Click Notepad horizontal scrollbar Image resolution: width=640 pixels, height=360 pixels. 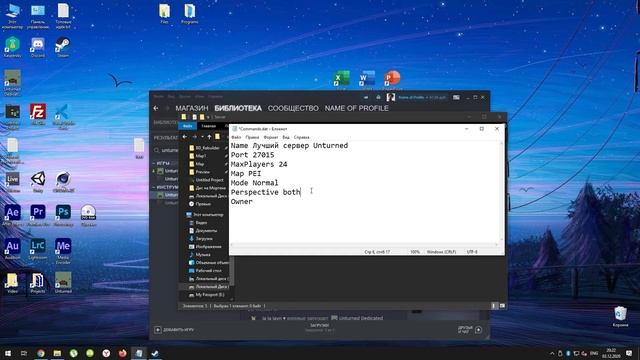(364, 245)
